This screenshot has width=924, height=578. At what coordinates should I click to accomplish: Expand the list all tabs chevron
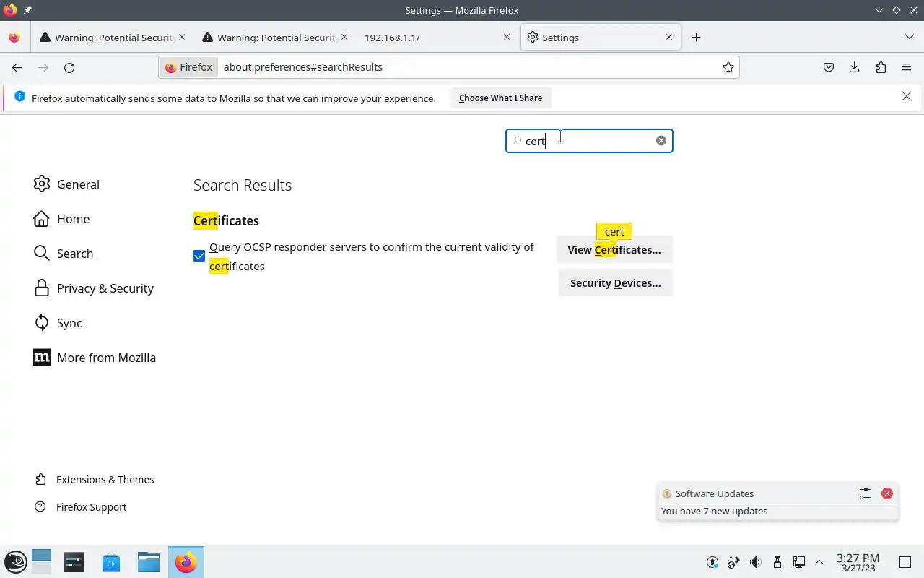point(909,37)
